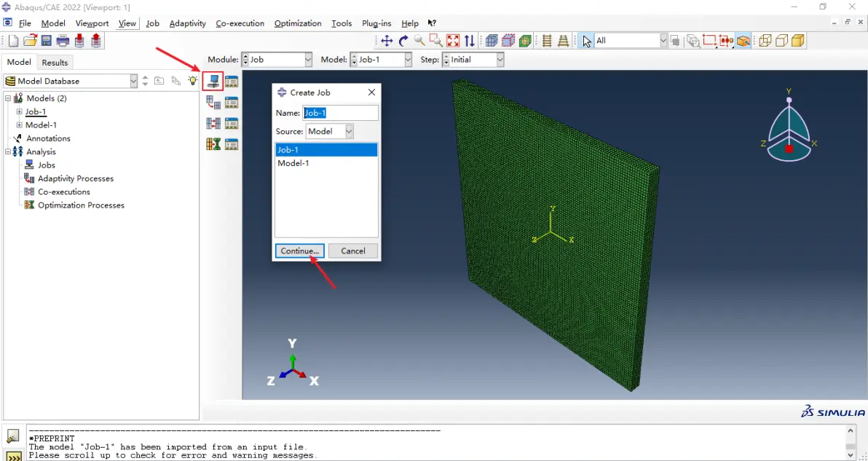Open the Plug-ins menu

(376, 23)
